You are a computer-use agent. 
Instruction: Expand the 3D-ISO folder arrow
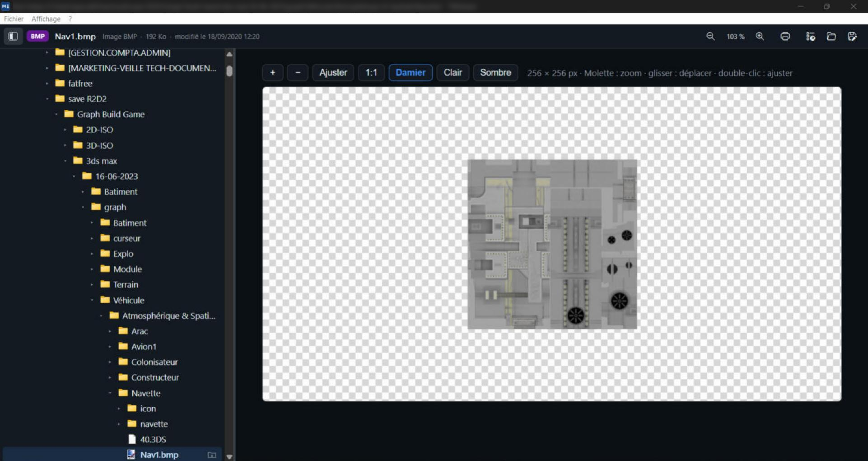pos(65,145)
